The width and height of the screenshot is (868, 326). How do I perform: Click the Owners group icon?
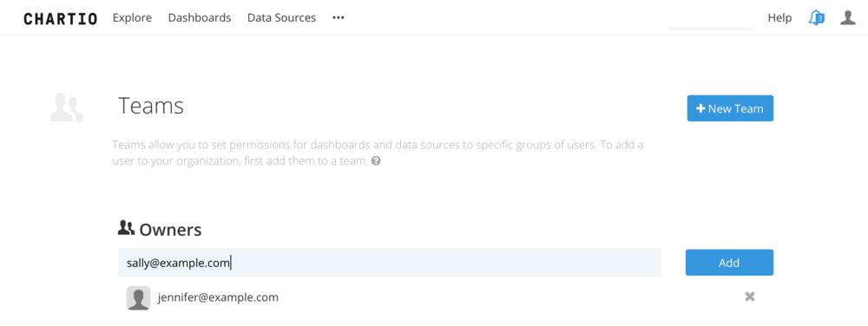click(x=126, y=228)
